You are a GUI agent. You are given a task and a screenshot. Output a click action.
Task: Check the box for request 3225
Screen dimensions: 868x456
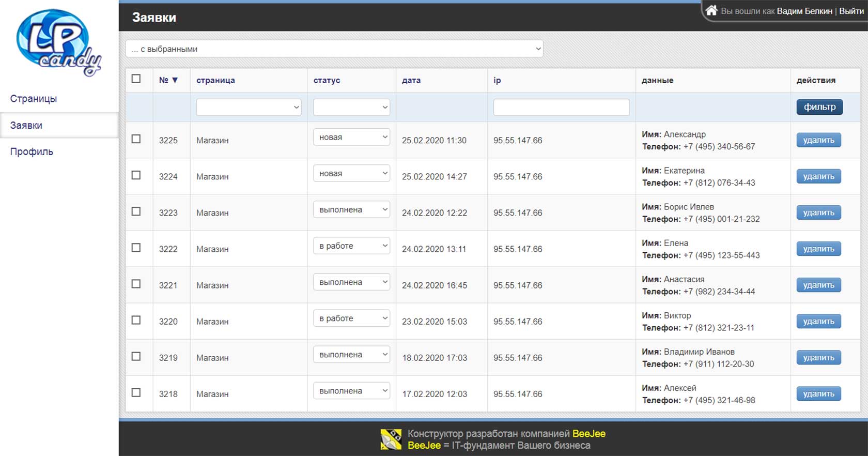tap(136, 139)
